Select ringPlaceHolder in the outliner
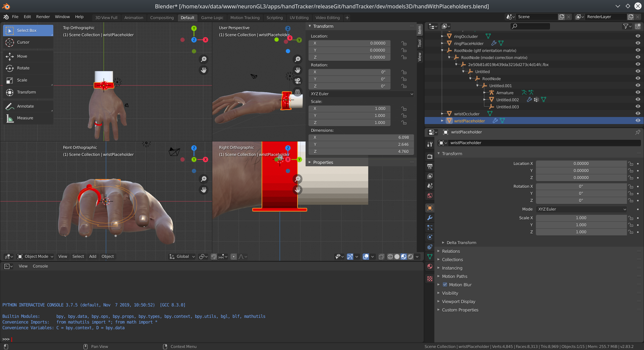 click(469, 44)
